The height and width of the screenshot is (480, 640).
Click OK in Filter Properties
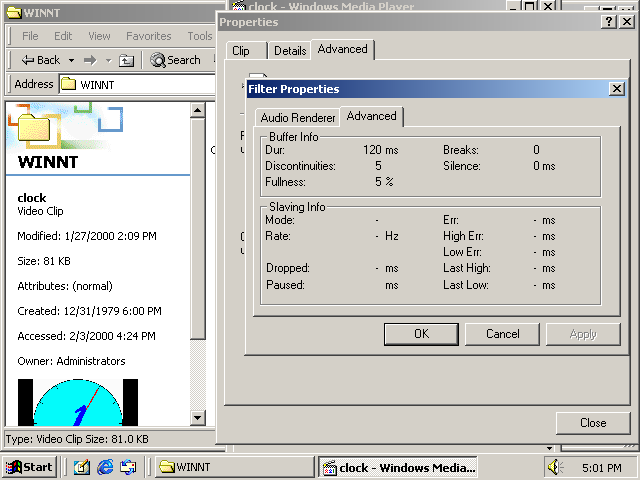point(421,334)
